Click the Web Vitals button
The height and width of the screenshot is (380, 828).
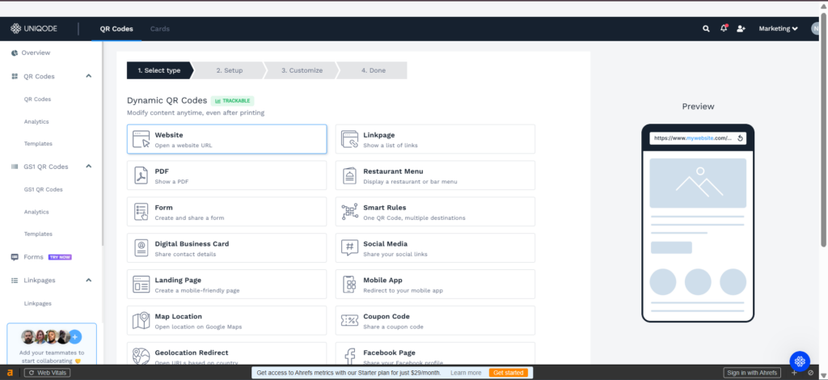[48, 373]
